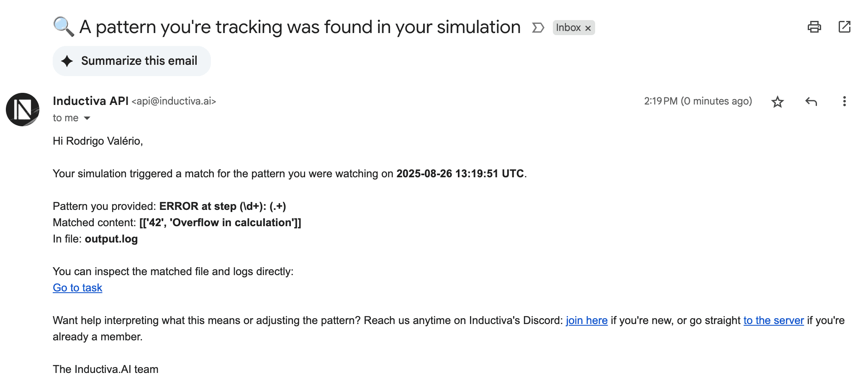The image size is (868, 388).
Task: Open message details with the down arrow
Action: point(87,118)
